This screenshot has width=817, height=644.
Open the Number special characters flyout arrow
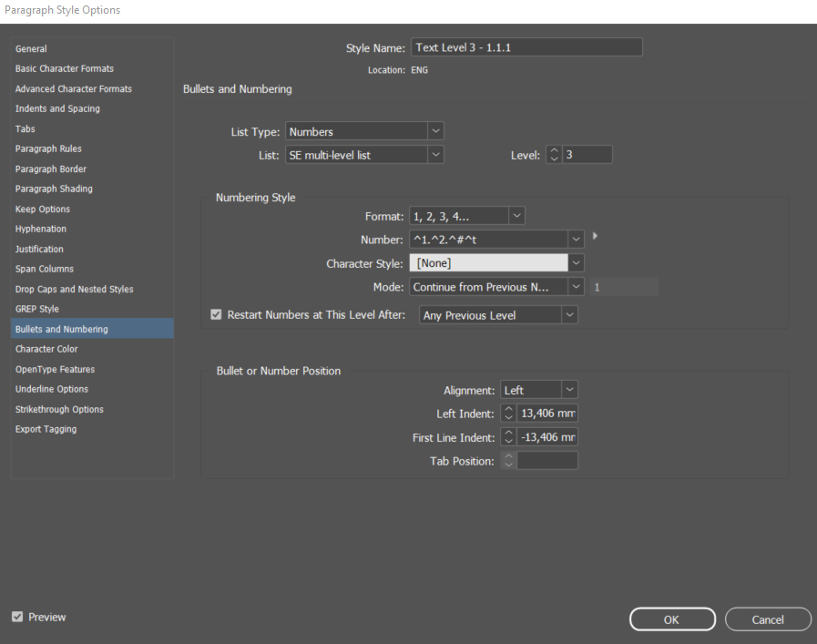pos(593,235)
